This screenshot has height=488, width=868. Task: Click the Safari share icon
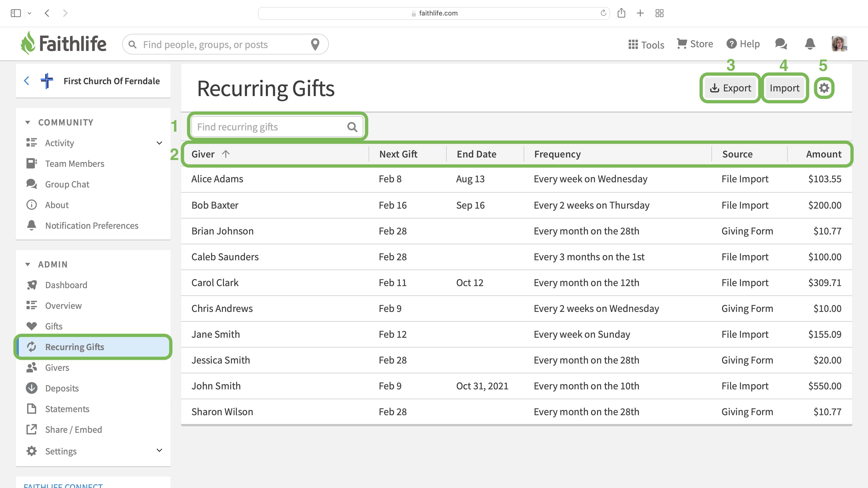point(621,13)
